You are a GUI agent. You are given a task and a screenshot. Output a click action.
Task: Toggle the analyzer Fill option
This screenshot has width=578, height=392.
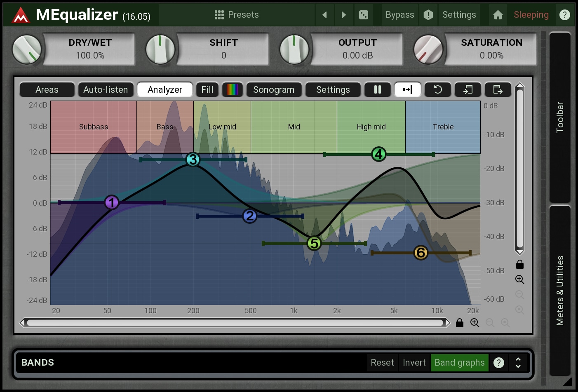[x=207, y=89]
